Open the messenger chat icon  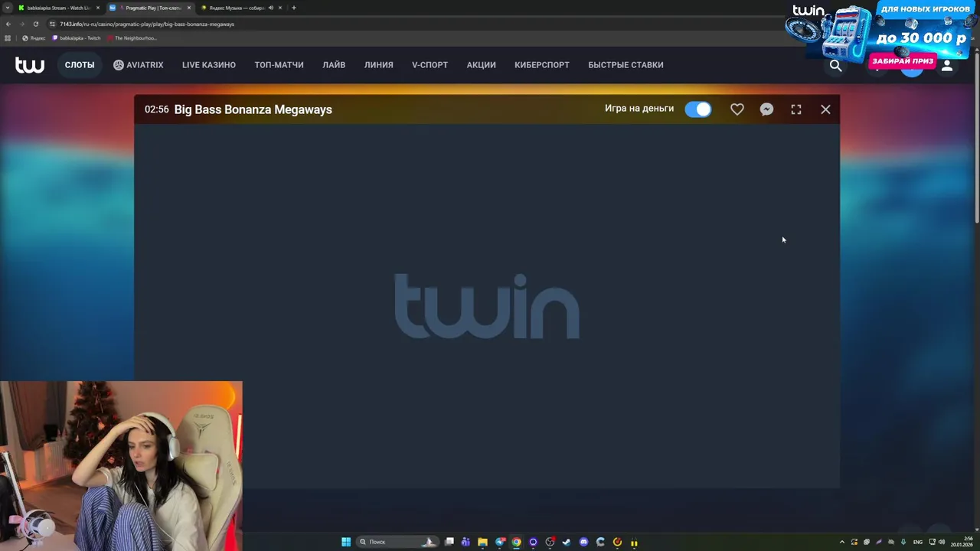(766, 109)
